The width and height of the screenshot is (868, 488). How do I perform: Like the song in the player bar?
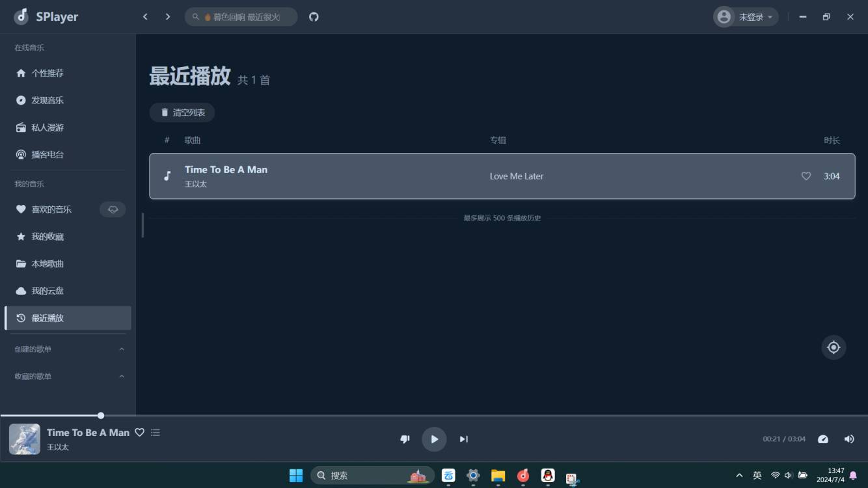coord(139,433)
